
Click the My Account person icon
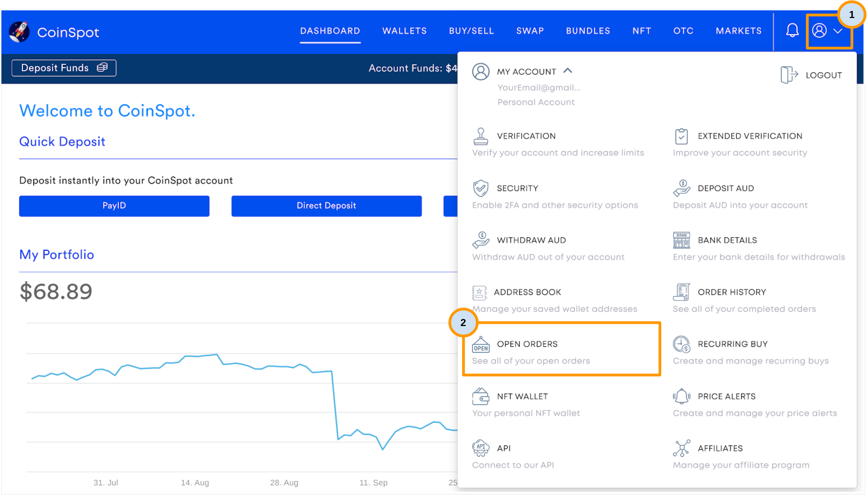click(481, 71)
